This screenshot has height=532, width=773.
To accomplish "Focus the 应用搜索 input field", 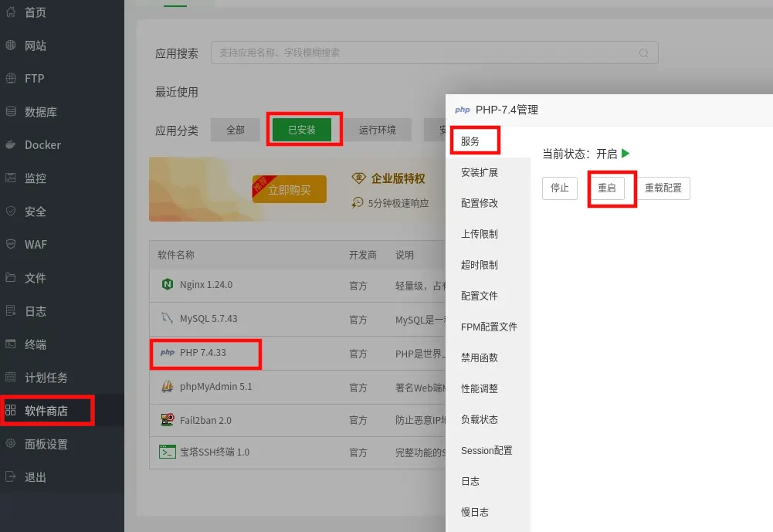I will click(434, 53).
